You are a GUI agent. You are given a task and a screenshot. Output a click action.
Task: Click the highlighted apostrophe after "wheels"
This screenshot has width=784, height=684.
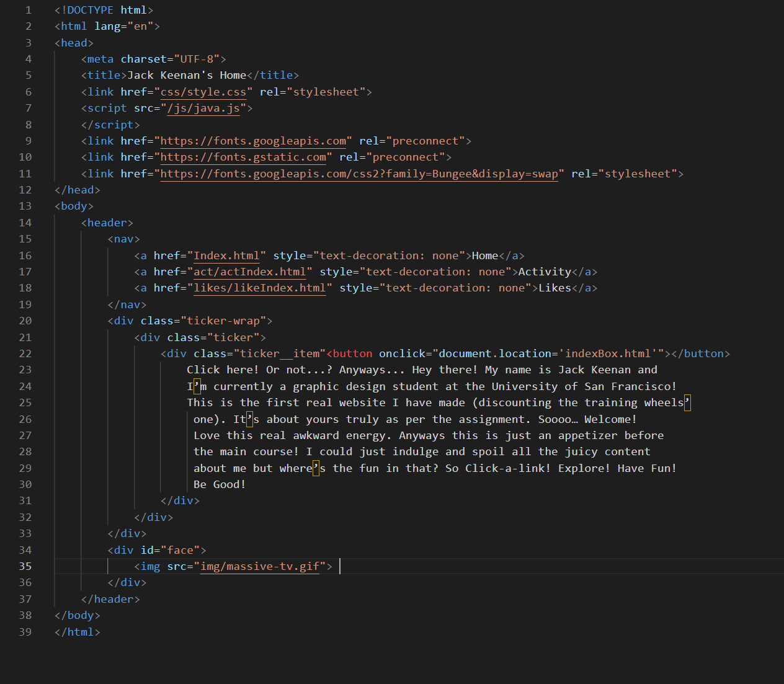[x=687, y=402]
